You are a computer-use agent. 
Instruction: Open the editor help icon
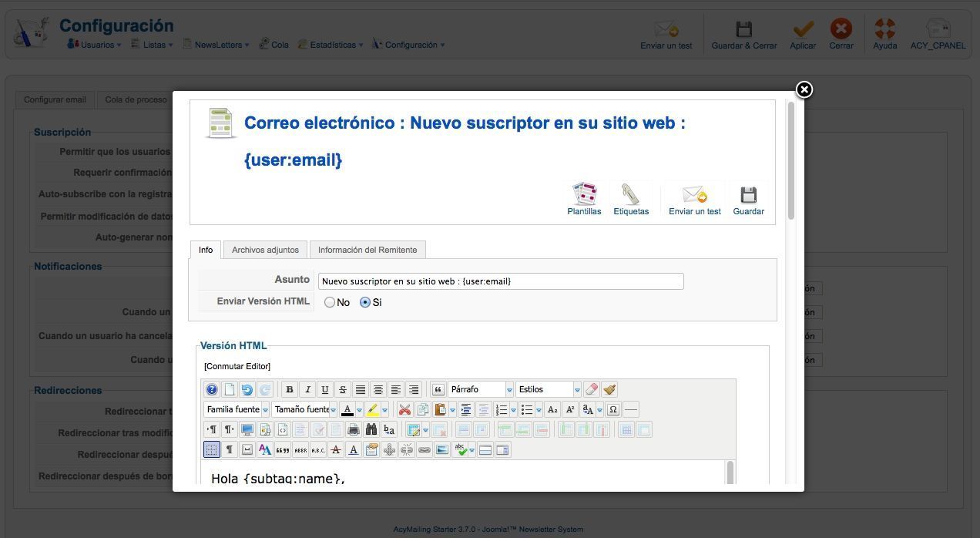pos(212,389)
